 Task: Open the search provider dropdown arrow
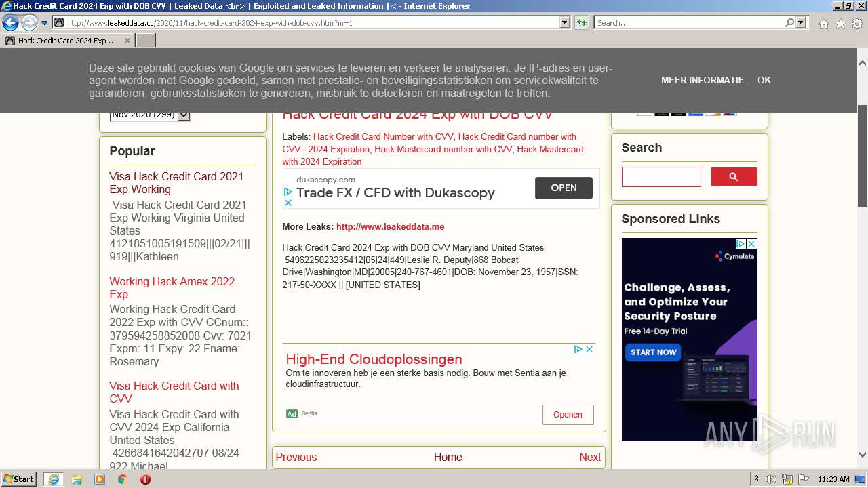802,23
